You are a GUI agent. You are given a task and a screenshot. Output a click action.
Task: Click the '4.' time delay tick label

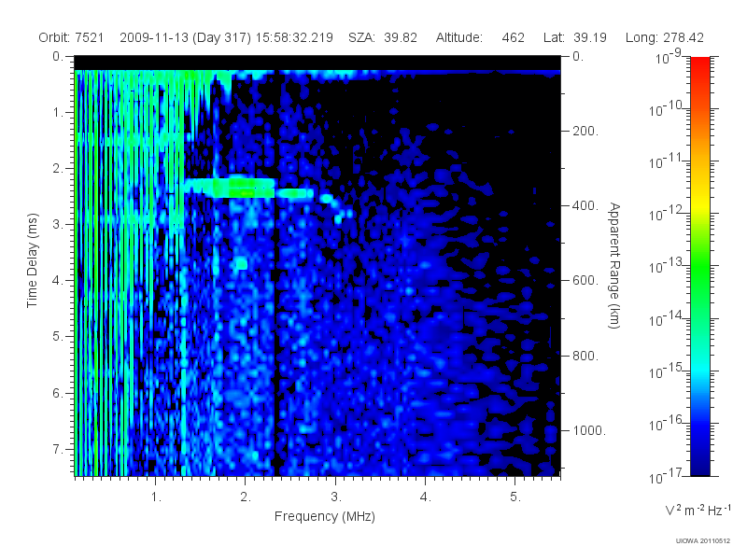pyautogui.click(x=58, y=281)
